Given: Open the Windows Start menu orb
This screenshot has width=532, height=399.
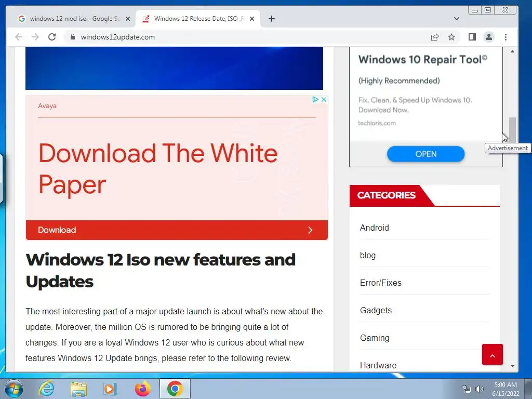Looking at the screenshot, I should (x=14, y=389).
